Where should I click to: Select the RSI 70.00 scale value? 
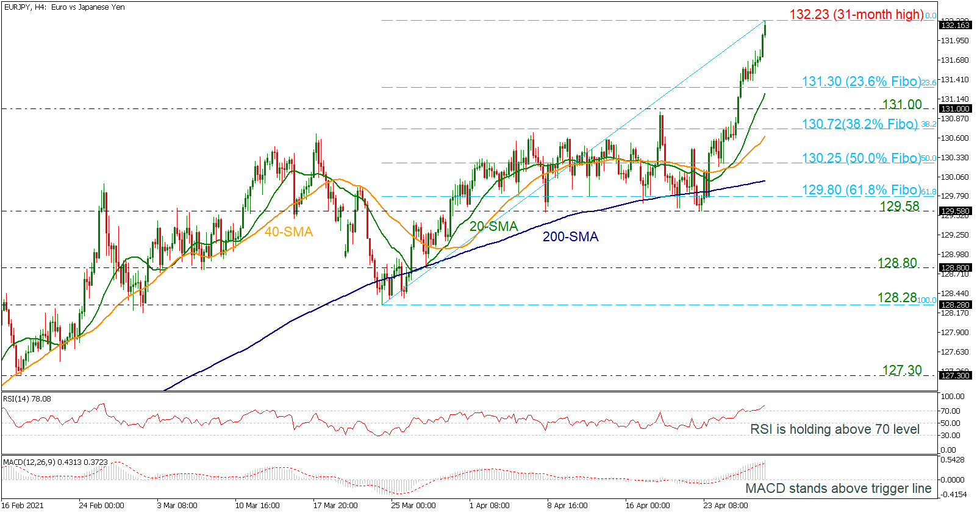click(951, 411)
